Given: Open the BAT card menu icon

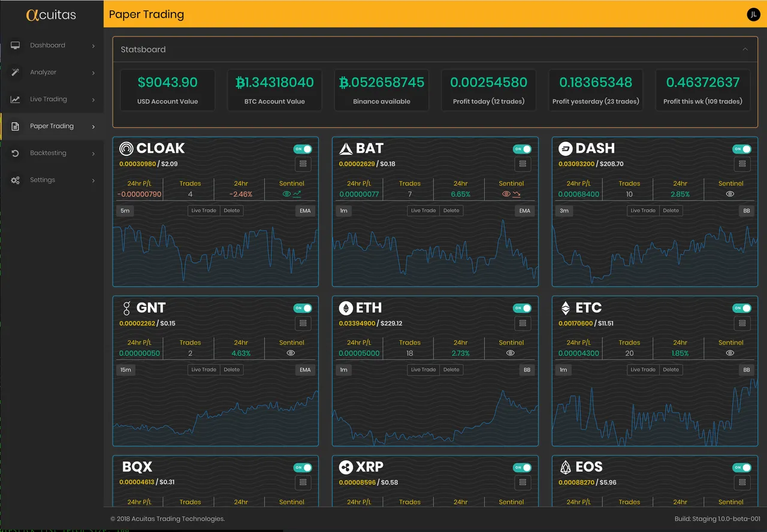Looking at the screenshot, I should pyautogui.click(x=523, y=164).
